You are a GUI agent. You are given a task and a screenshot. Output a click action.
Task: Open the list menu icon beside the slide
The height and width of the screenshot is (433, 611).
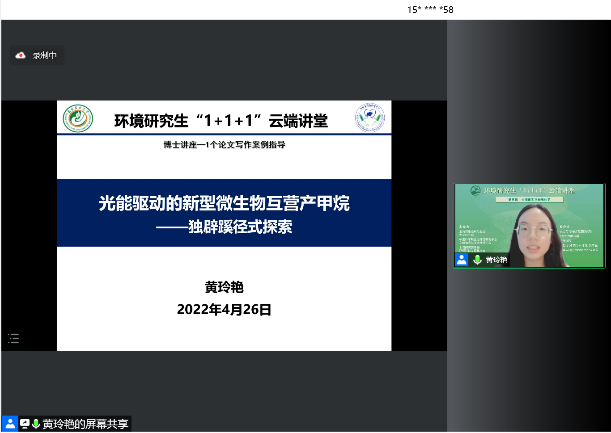click(x=14, y=339)
